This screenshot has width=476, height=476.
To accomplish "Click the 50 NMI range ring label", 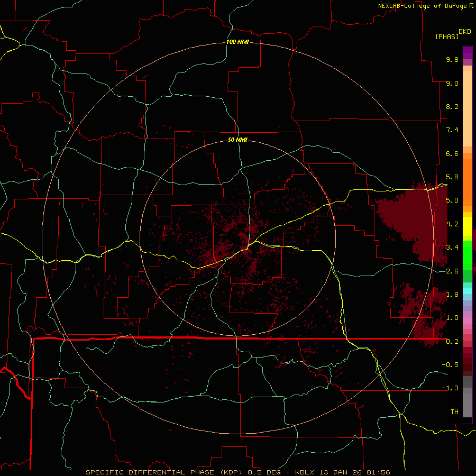I will 237,140.
